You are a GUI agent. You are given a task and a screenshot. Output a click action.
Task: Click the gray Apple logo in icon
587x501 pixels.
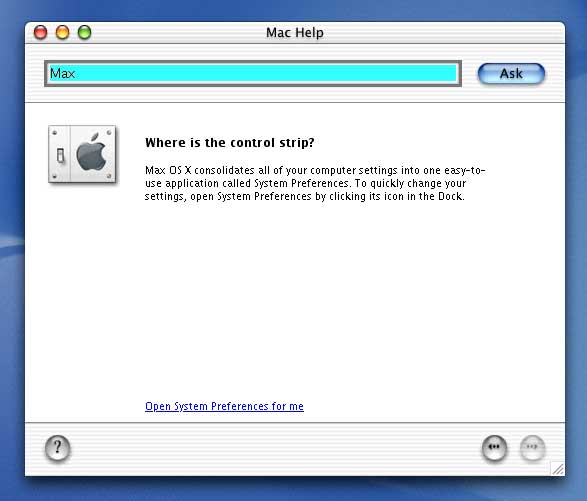[x=91, y=152]
